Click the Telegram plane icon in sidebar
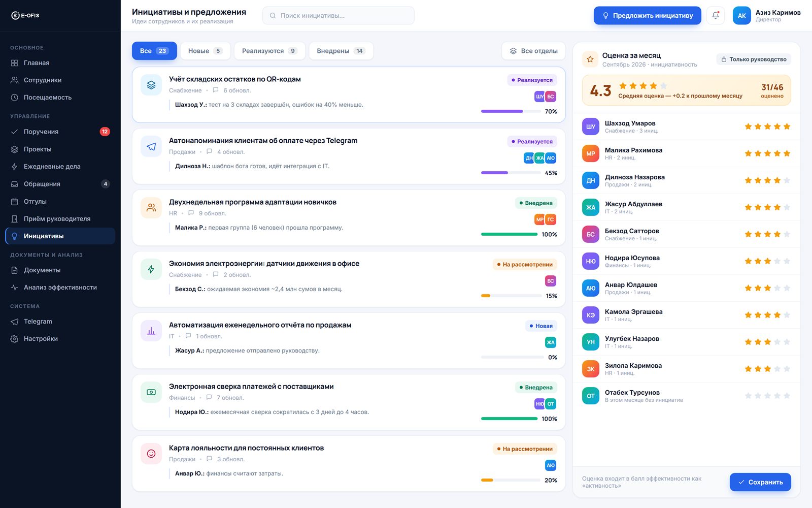This screenshot has height=508, width=812. pyautogui.click(x=15, y=322)
